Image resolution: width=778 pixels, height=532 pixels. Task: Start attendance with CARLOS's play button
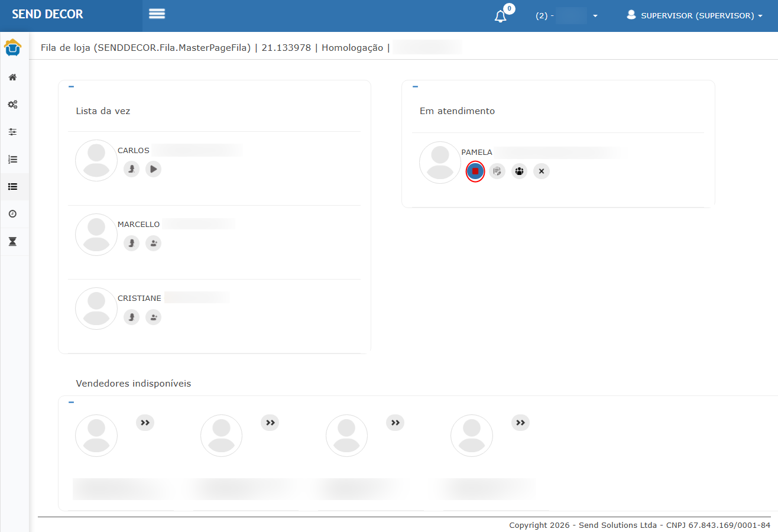pos(153,169)
